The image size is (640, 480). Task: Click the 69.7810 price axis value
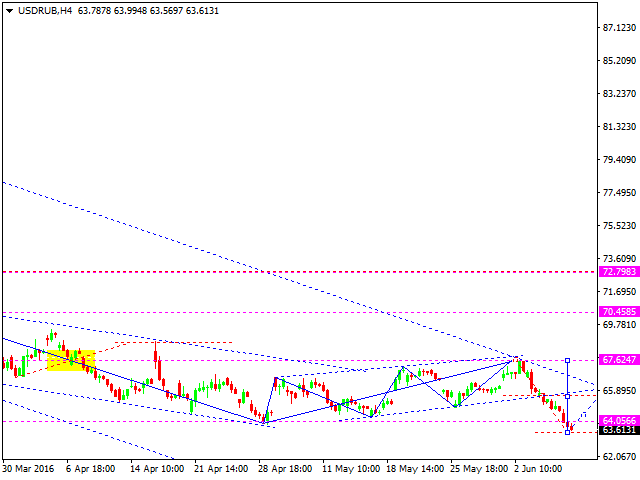[x=619, y=324]
